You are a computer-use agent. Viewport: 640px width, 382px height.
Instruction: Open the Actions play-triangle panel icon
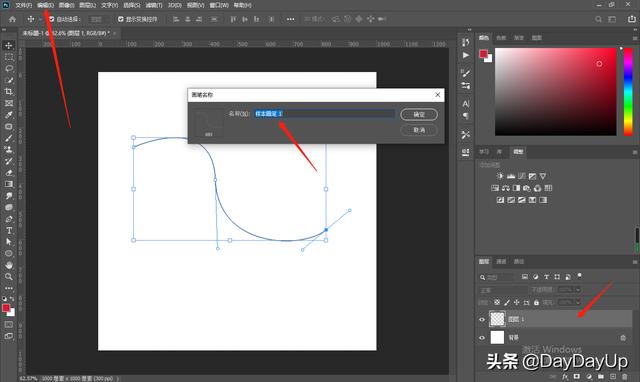(465, 55)
